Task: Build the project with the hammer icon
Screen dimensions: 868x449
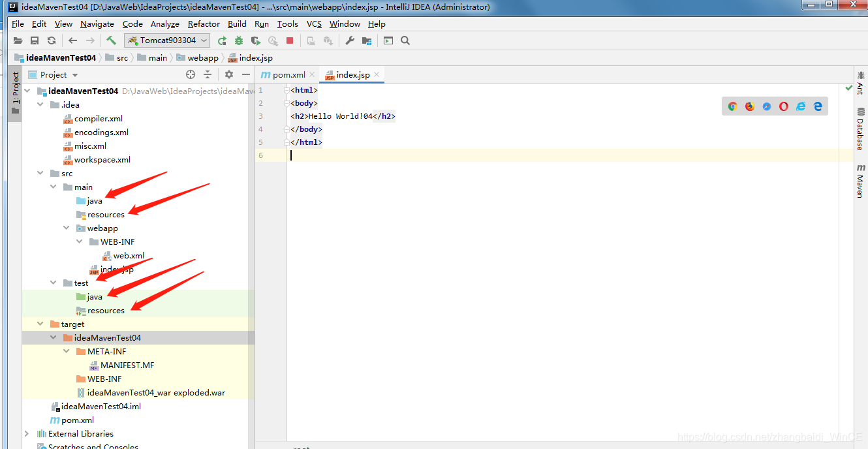Action: (x=110, y=40)
